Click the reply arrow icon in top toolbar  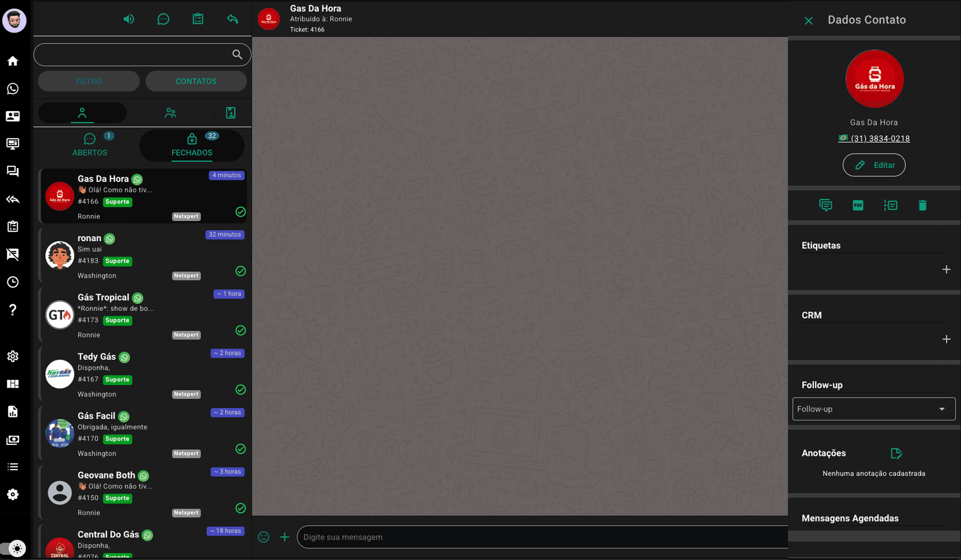pyautogui.click(x=232, y=19)
